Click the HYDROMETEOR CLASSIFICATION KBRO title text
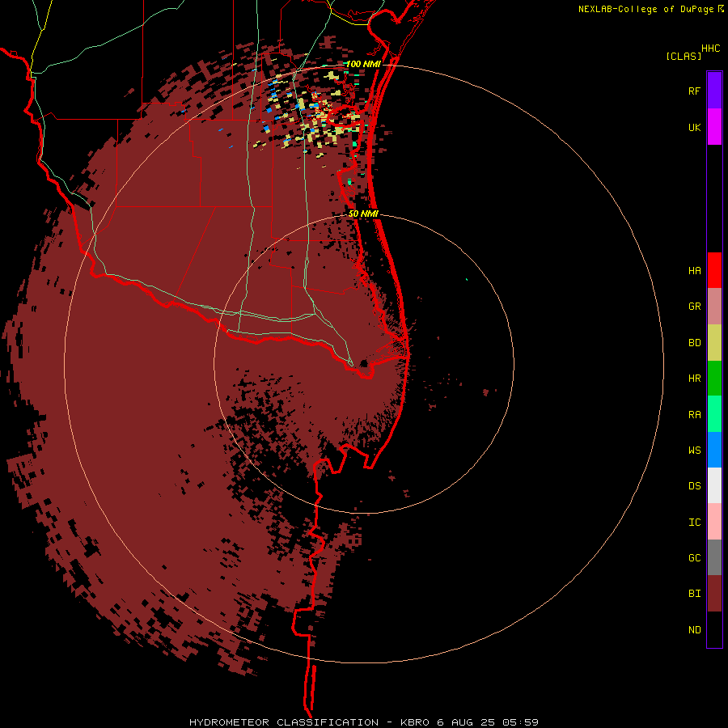This screenshot has width=728, height=728. 363,722
